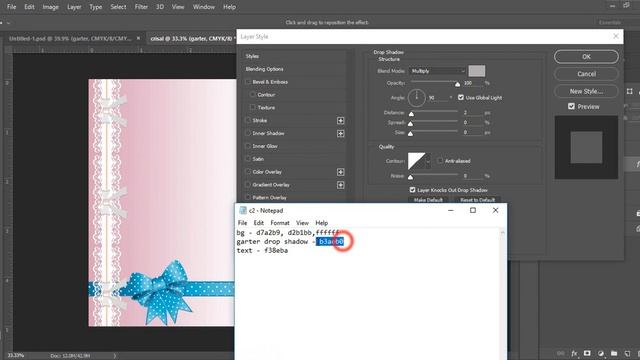Click the Make Default button
This screenshot has height=360, width=640.
coord(428,200)
